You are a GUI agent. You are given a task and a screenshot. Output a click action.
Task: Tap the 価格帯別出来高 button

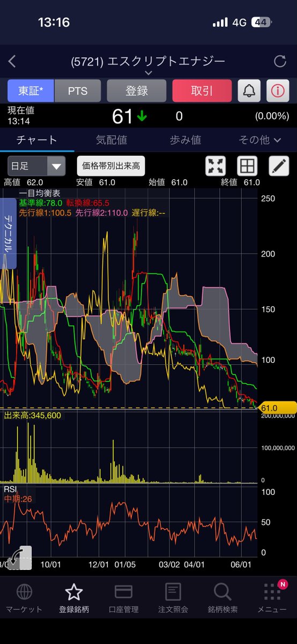point(111,166)
